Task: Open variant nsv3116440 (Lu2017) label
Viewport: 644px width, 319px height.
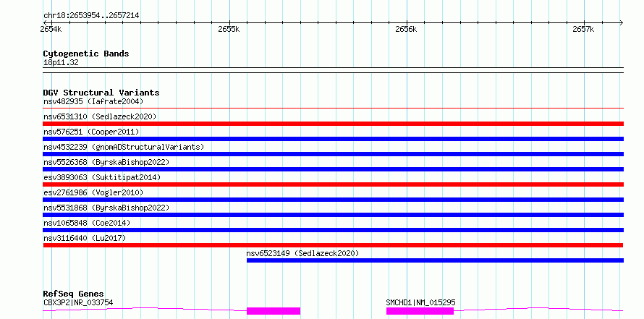Action: point(85,238)
